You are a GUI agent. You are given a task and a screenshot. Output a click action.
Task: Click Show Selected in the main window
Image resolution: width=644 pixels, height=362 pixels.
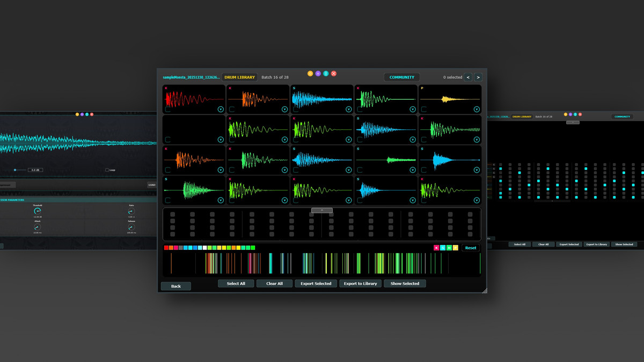405,284
